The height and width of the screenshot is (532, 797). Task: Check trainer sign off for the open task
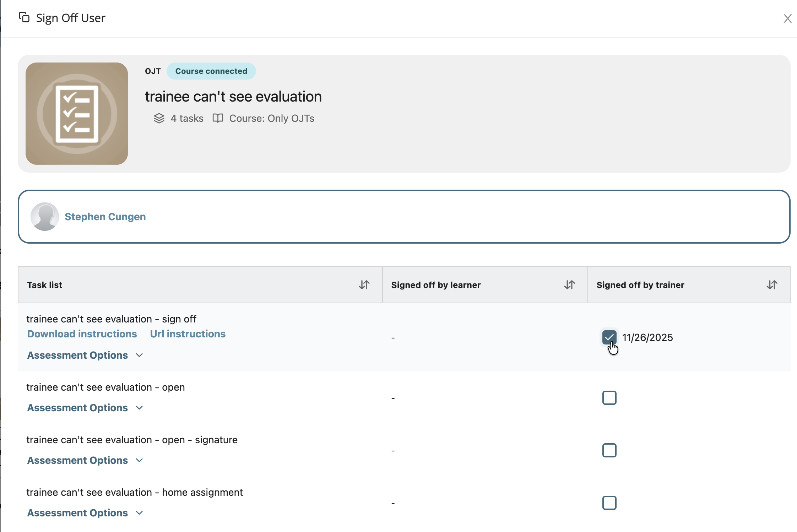click(609, 398)
